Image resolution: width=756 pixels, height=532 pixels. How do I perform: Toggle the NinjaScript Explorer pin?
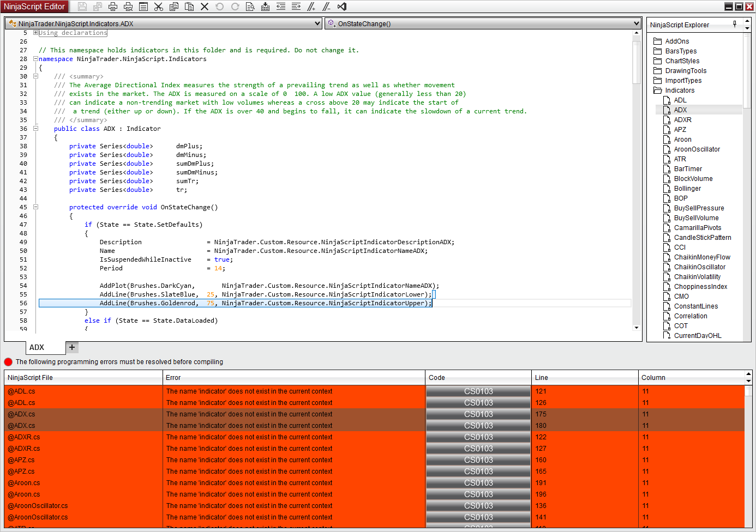point(735,24)
